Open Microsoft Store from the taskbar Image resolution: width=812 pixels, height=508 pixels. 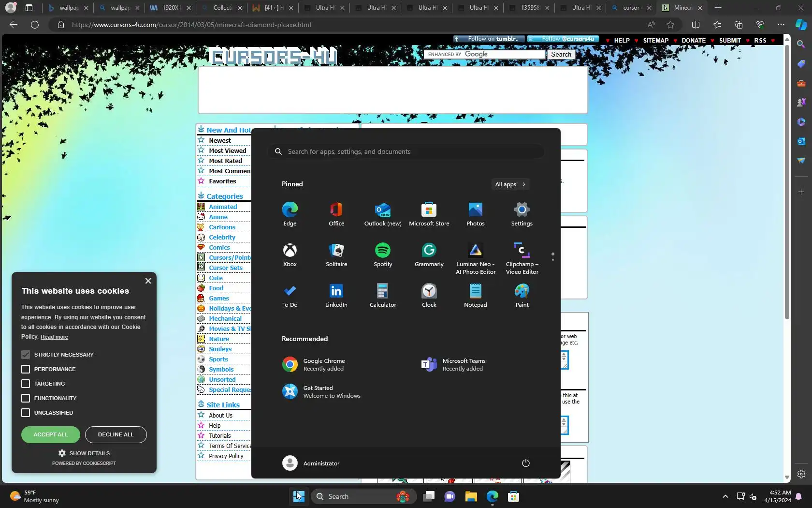tap(513, 496)
